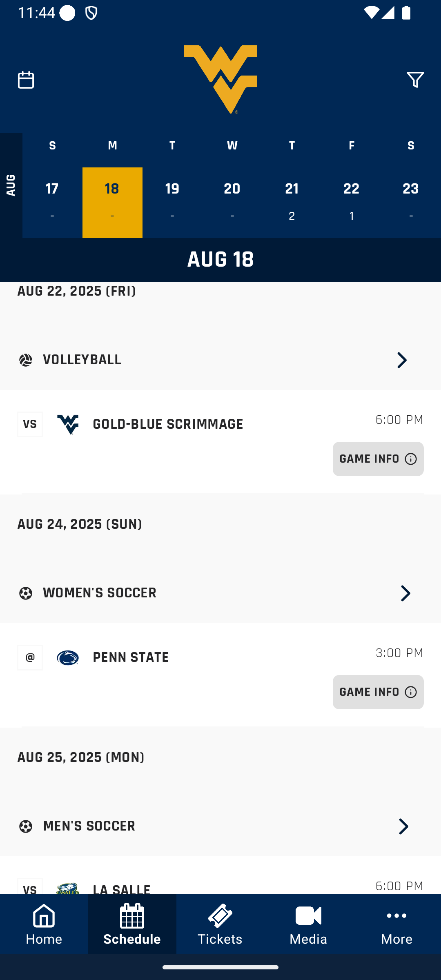View Game Info for Gold-Blue Scrimmage

[378, 459]
